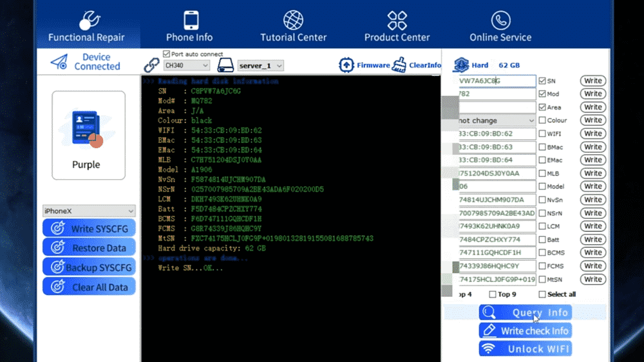
Task: Open the Phone Info tab
Action: tap(189, 26)
